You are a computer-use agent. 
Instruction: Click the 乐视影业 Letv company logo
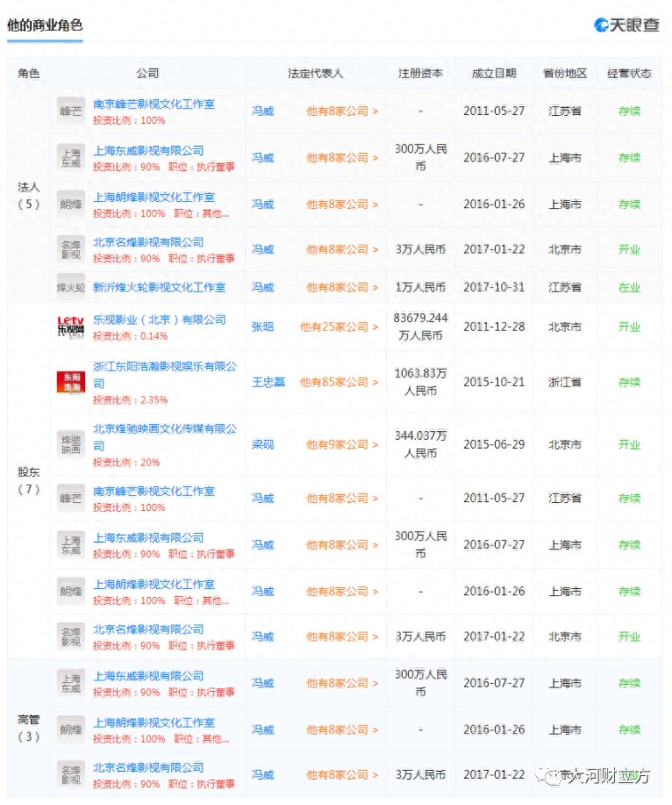(71, 327)
